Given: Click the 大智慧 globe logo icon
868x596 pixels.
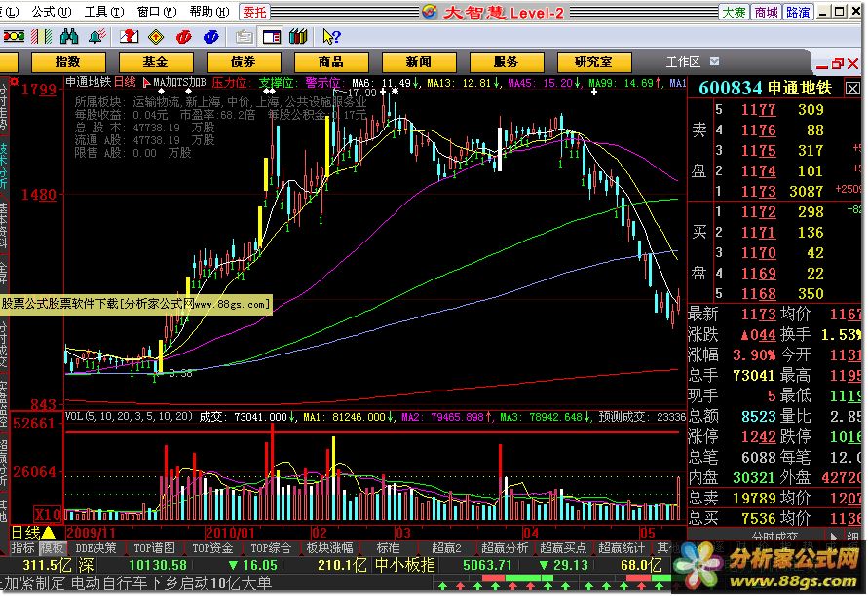Looking at the screenshot, I should pyautogui.click(x=430, y=12).
